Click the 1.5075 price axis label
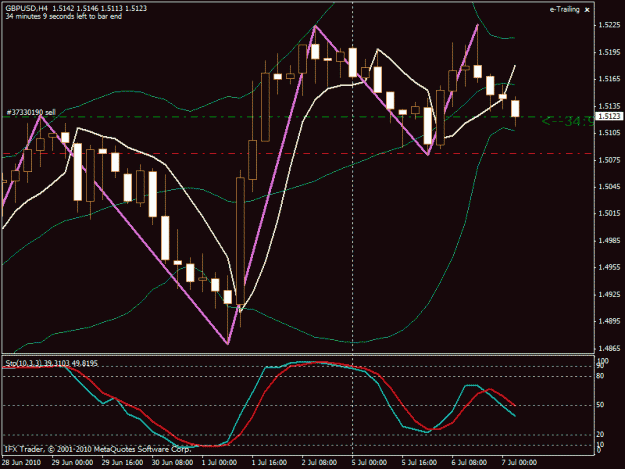 pos(609,160)
